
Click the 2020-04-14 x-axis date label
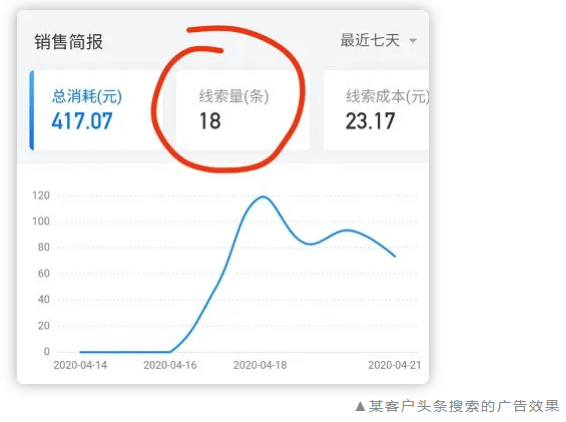click(80, 365)
